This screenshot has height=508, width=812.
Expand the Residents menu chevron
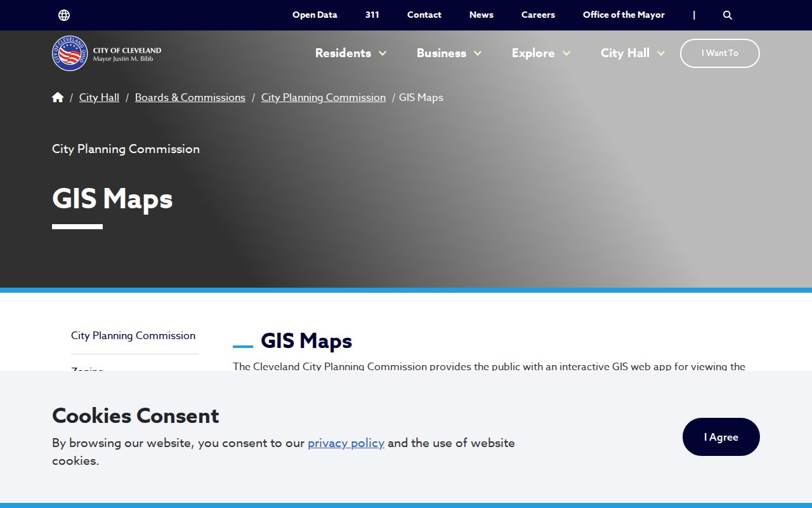tap(383, 53)
